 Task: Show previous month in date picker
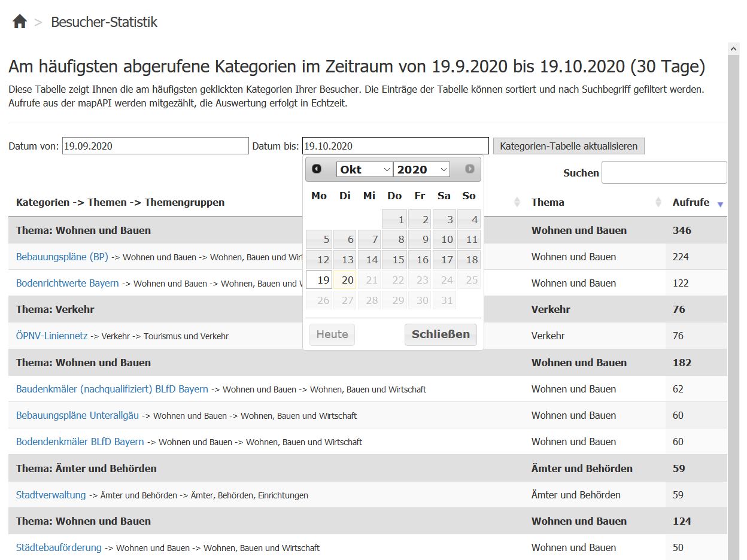click(x=317, y=169)
